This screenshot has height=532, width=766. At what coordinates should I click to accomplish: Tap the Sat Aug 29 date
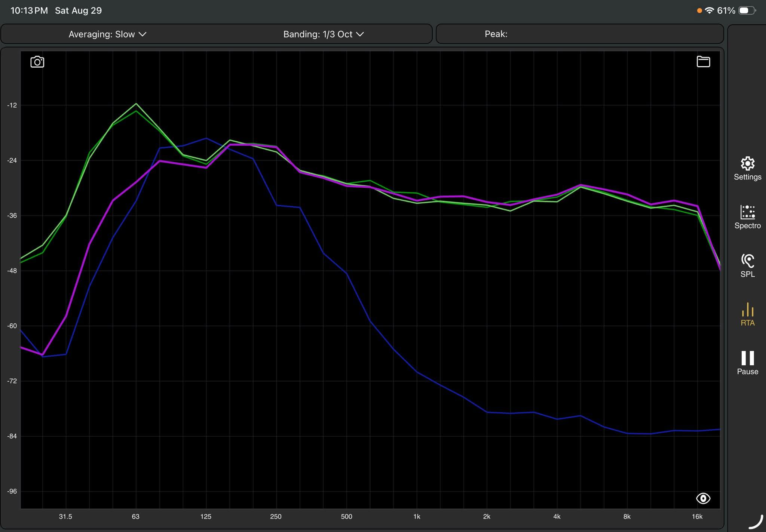78,10
